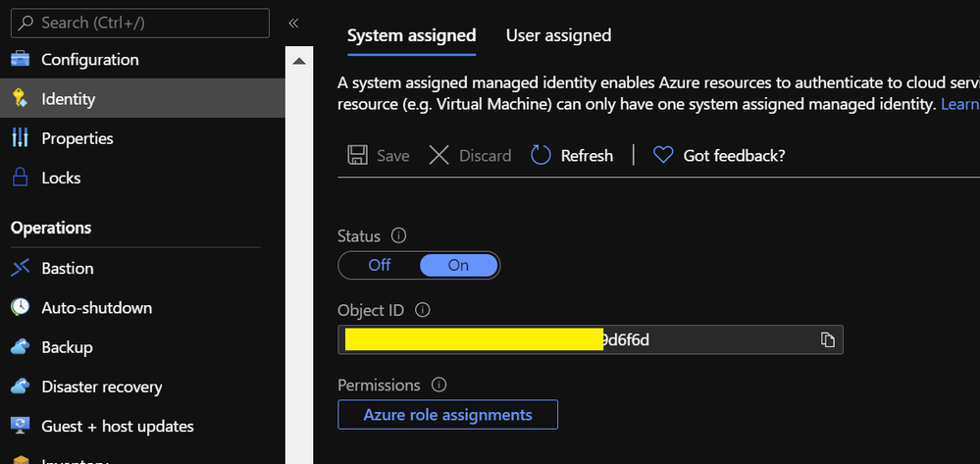This screenshot has height=464, width=980.
Task: Click the Azure role assignments button
Action: tap(447, 414)
